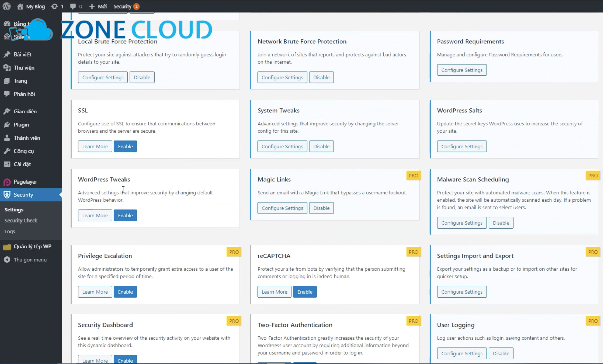The height and width of the screenshot is (364, 603).
Task: Disable Local Brute Force Protection
Action: pyautogui.click(x=142, y=77)
